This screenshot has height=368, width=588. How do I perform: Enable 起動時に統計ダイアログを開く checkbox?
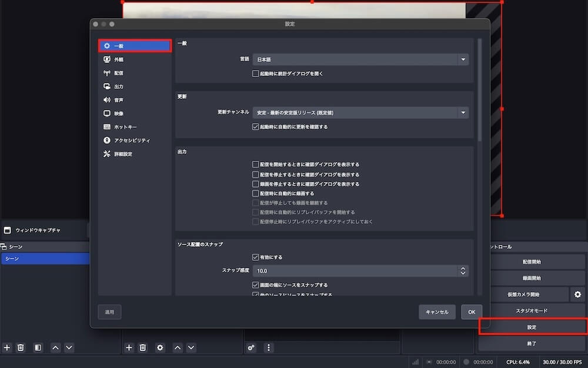tap(255, 74)
